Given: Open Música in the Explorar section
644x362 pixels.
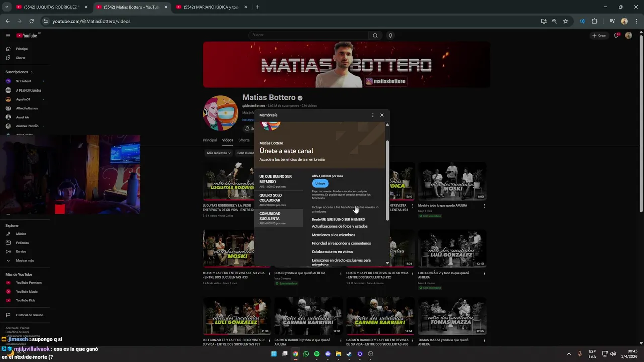Looking at the screenshot, I should tap(21, 234).
